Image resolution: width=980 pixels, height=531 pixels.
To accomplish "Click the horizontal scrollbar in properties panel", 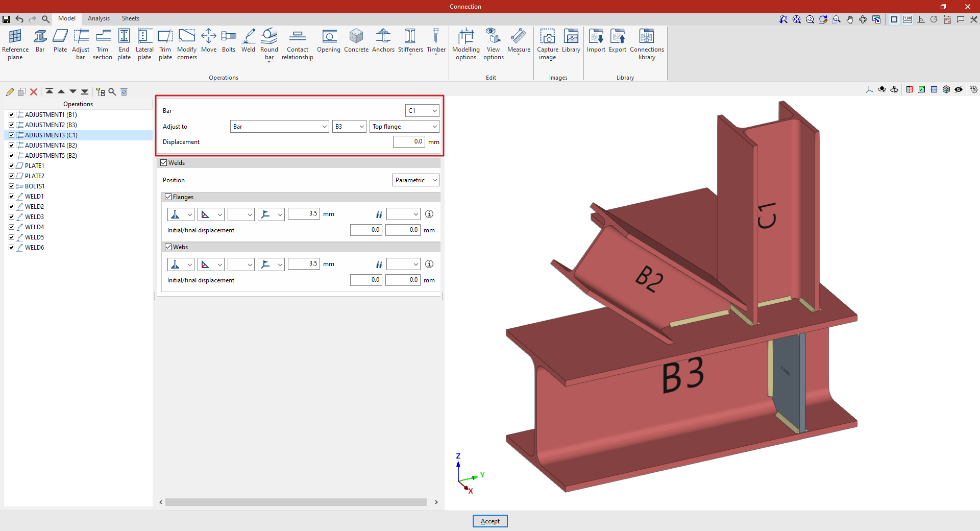I will tap(296, 502).
